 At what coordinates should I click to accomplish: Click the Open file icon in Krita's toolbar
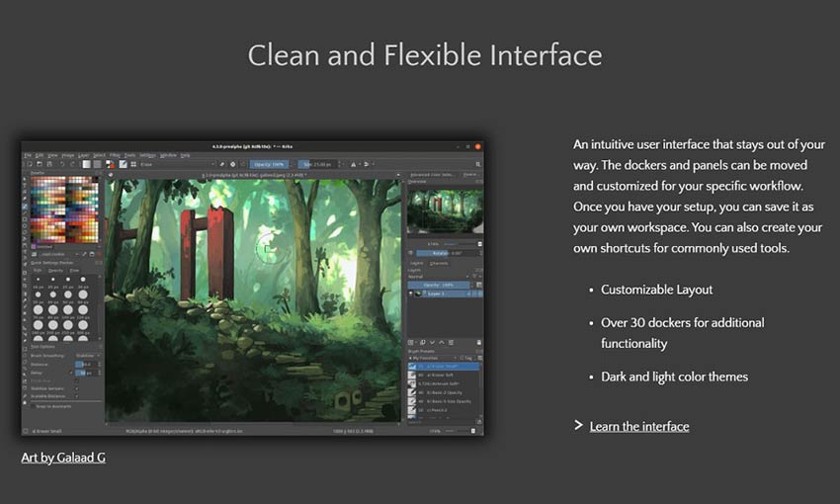(x=40, y=164)
